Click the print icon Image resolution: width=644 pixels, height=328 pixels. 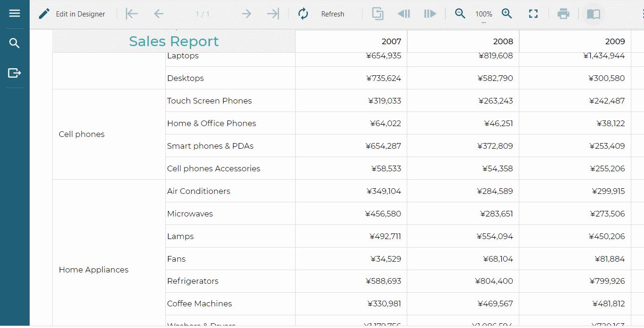(563, 14)
